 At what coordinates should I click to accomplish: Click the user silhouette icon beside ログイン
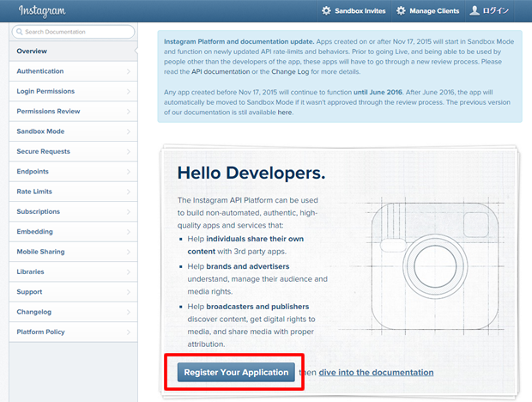[475, 11]
